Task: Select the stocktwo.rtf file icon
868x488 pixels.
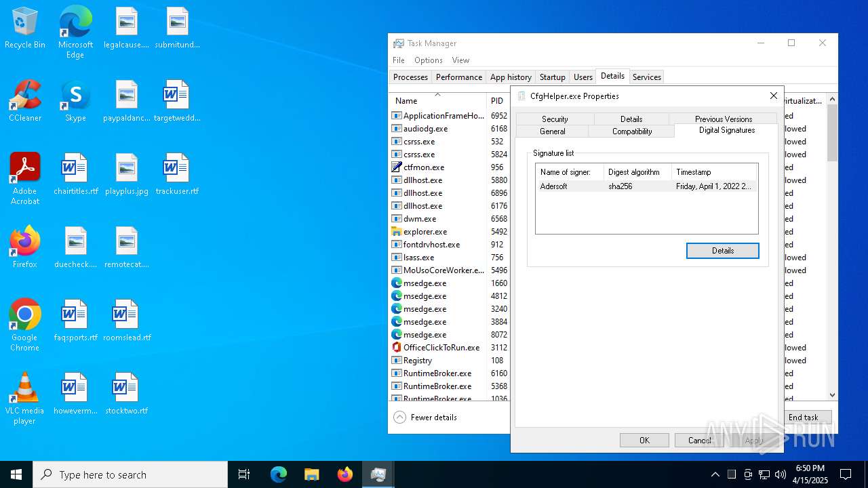Action: tap(126, 394)
